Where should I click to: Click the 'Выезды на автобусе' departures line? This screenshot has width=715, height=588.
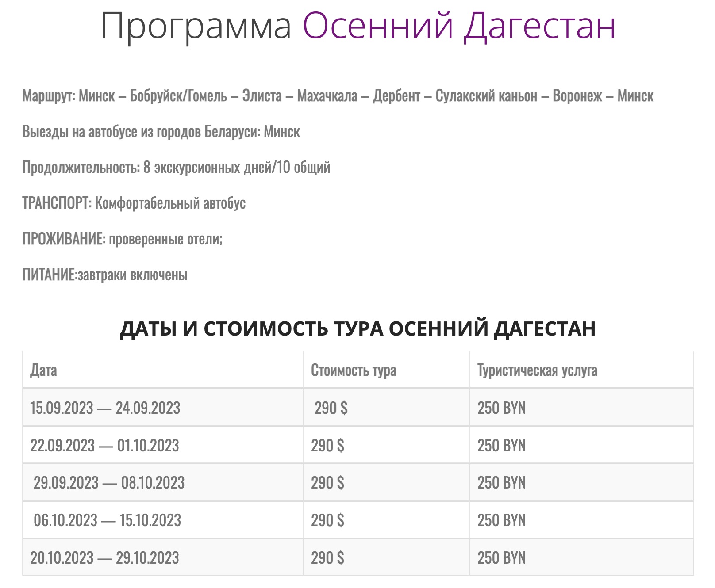pyautogui.click(x=161, y=132)
